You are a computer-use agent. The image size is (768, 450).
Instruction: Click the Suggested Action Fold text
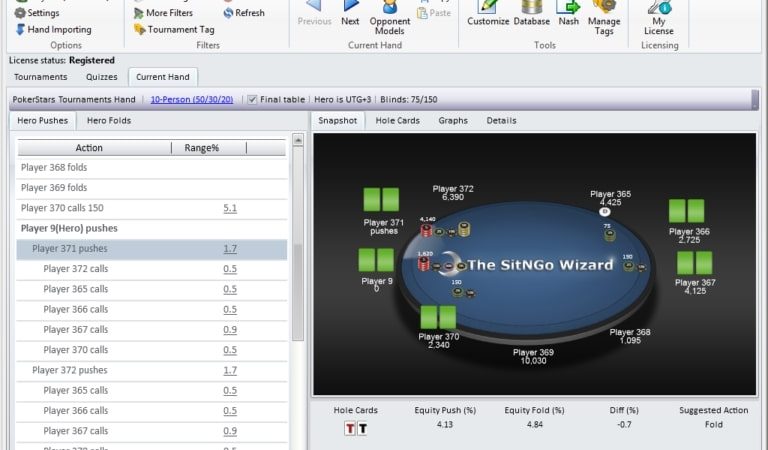point(714,425)
